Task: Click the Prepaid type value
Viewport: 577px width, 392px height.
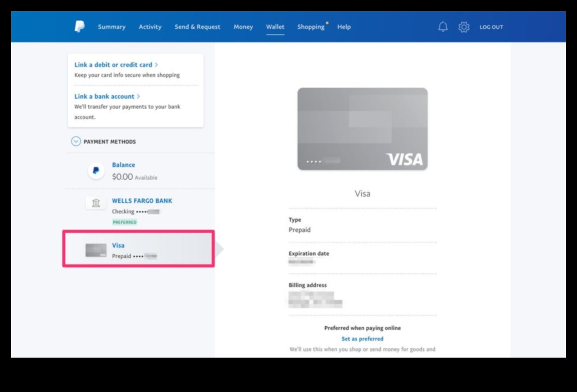Action: (300, 230)
